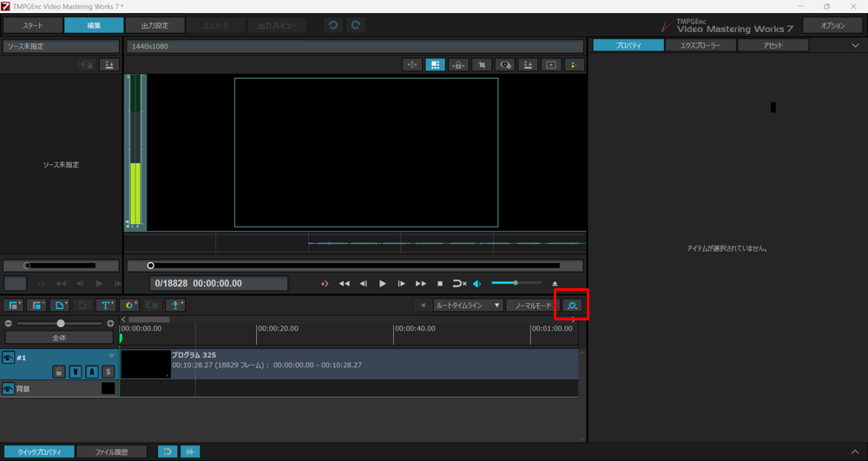Screen dimensions: 868x461
Task: Select the エクスプローラー panel tab
Action: [700, 45]
